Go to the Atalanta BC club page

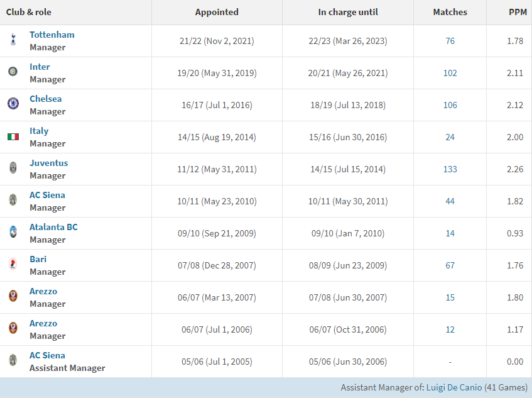pyautogui.click(x=53, y=227)
